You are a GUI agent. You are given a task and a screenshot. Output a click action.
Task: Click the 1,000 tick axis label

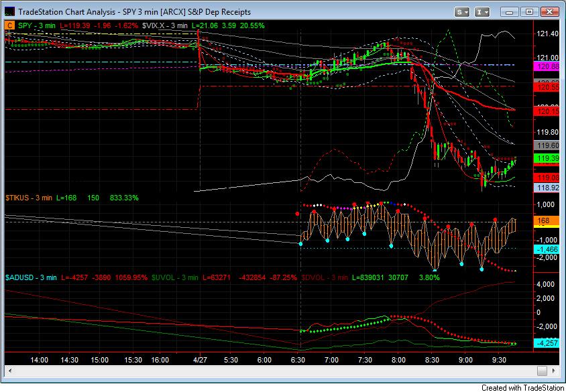click(x=546, y=204)
